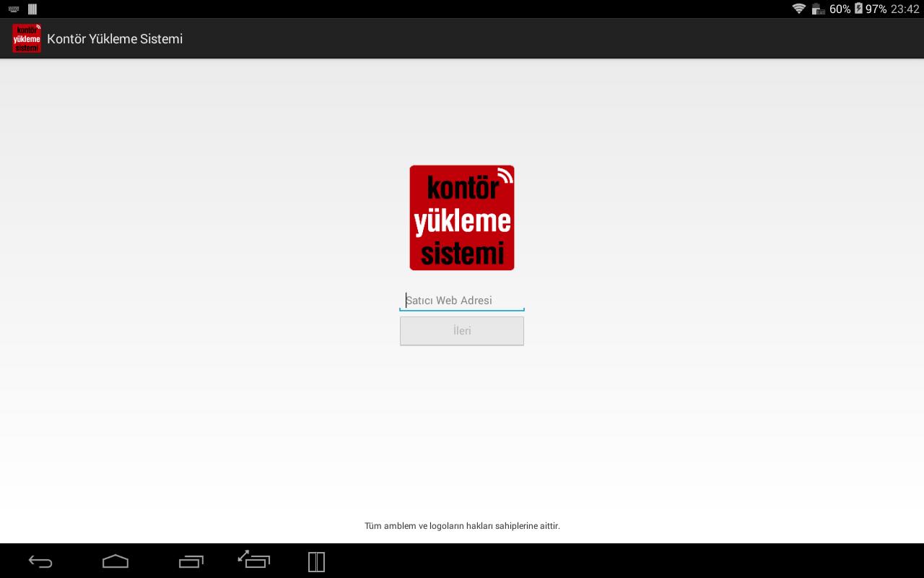Tap the İleri button
The height and width of the screenshot is (578, 924).
pos(462,331)
